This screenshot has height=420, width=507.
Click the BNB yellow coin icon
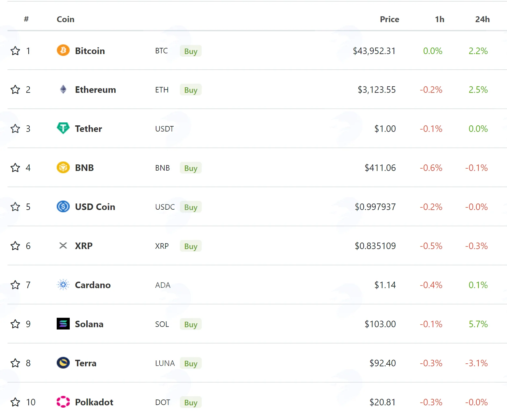[x=63, y=168]
